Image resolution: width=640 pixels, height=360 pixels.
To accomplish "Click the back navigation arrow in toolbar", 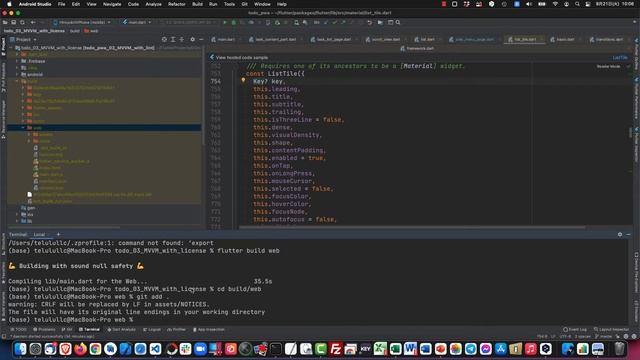I will pos(33,22).
